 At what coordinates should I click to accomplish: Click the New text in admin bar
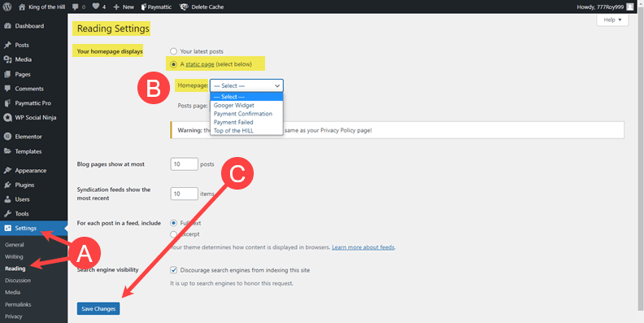pyautogui.click(x=128, y=7)
